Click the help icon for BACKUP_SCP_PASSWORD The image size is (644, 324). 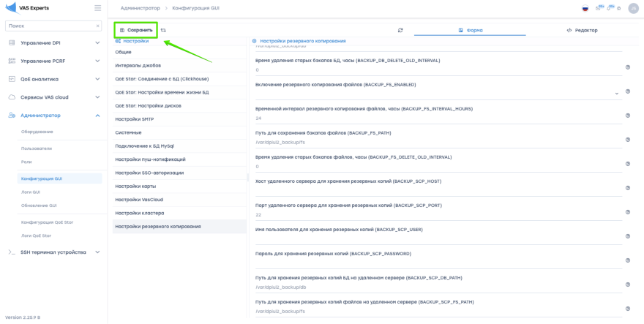point(628,260)
